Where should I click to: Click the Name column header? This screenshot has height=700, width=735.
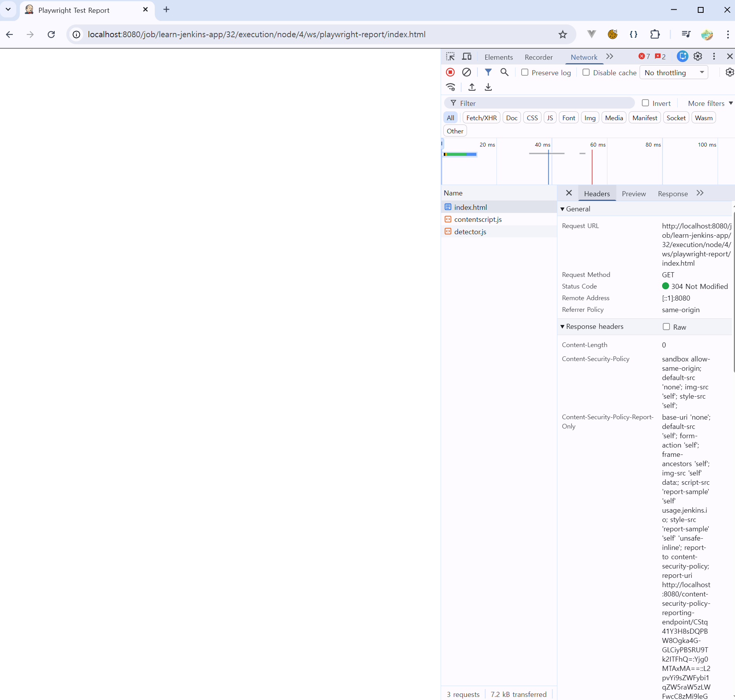click(x=499, y=193)
